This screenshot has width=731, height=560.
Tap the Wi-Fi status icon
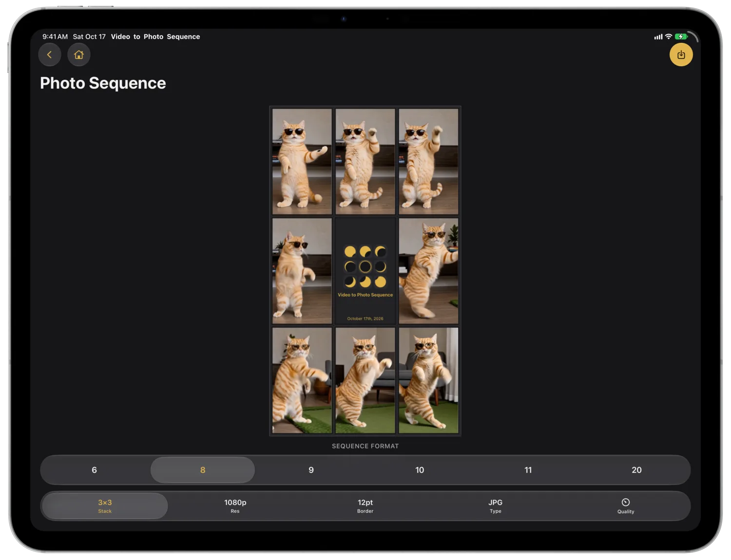tap(669, 37)
